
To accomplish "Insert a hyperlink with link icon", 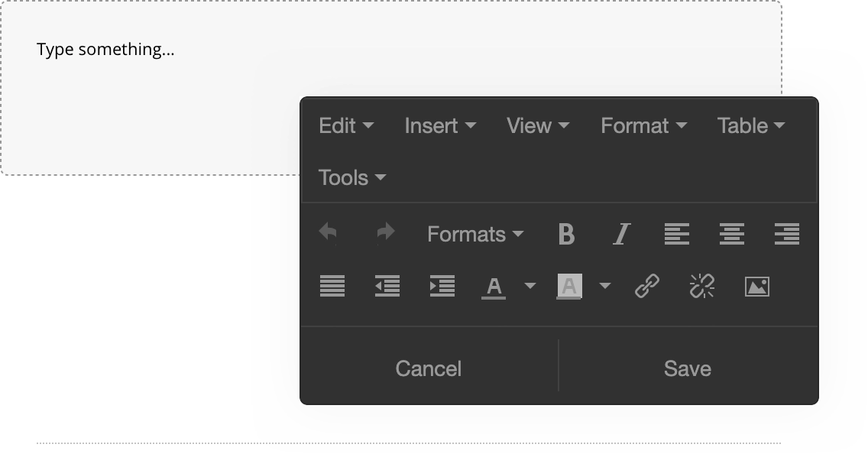I will point(647,287).
